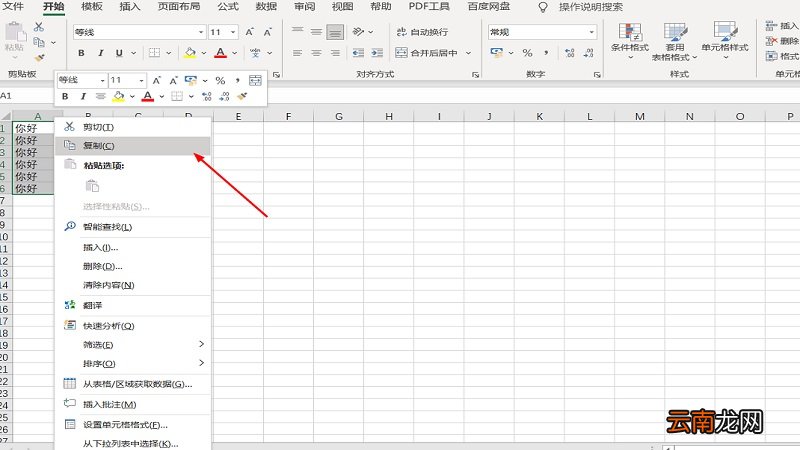Open the 视图 ribbon tab

(x=342, y=7)
